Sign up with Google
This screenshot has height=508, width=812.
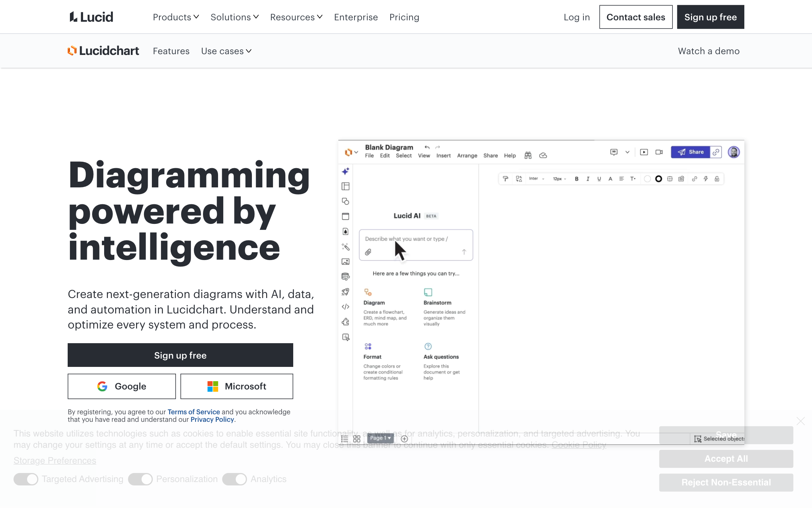121,386
